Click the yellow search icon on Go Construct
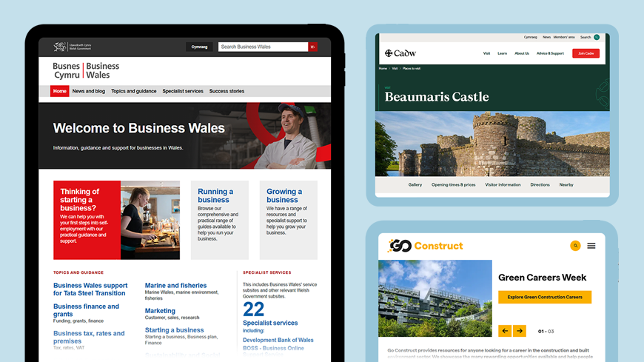 (x=575, y=246)
